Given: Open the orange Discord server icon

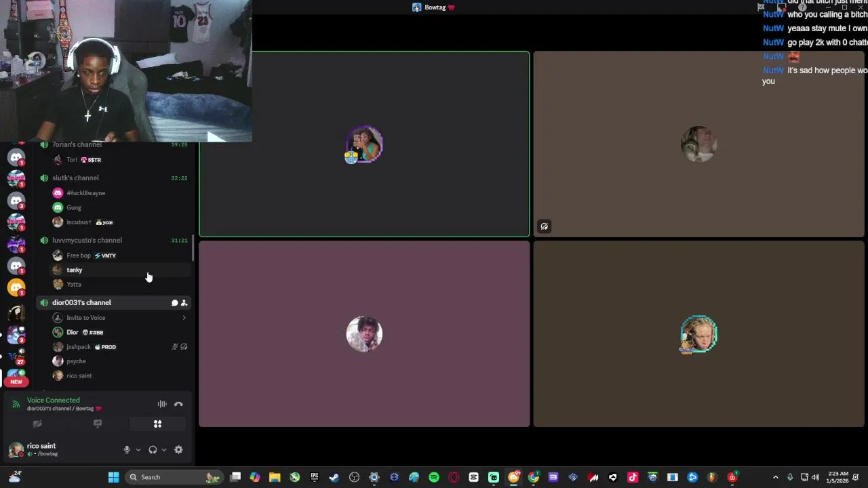Looking at the screenshot, I should [16, 287].
